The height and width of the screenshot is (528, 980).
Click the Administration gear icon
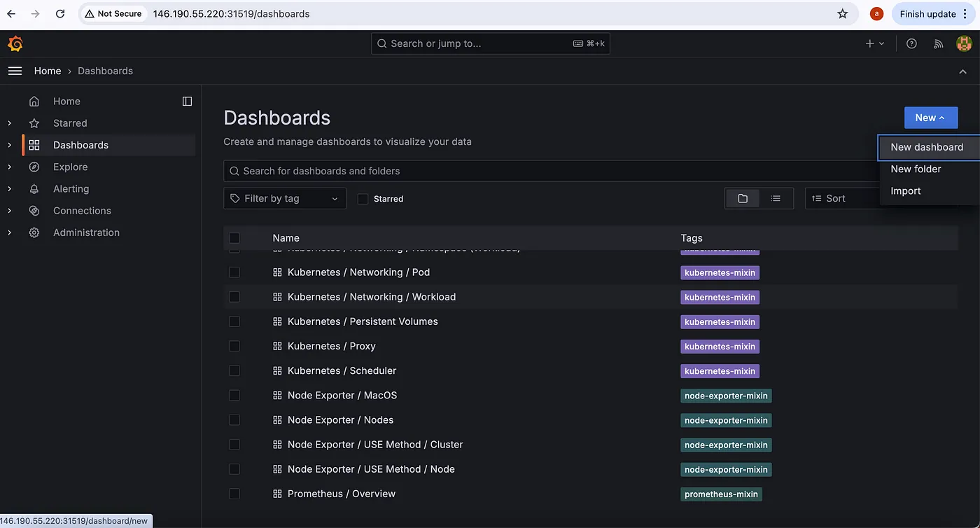[x=34, y=232]
